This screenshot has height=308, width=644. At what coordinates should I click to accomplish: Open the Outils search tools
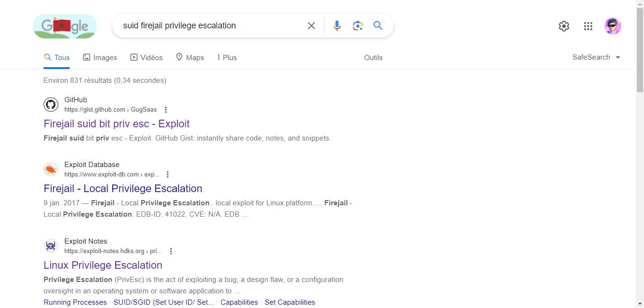373,58
